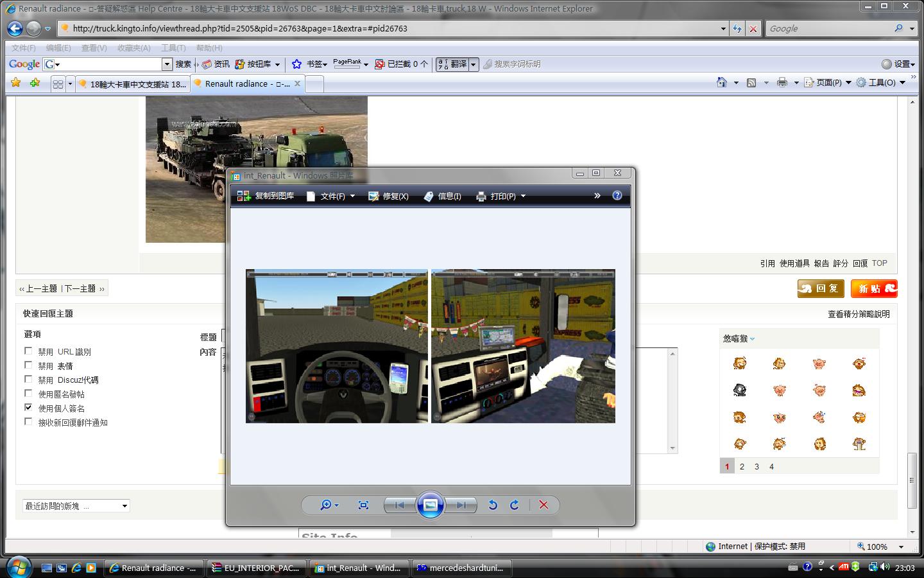This screenshot has height=578, width=924.
Task: Go to next photo in viewer
Action: coord(461,505)
